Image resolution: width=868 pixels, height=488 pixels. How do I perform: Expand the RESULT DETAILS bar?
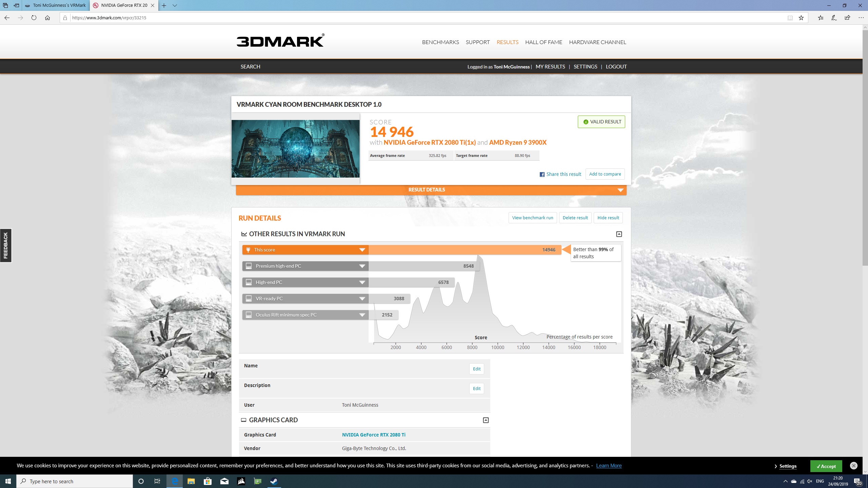coord(431,190)
